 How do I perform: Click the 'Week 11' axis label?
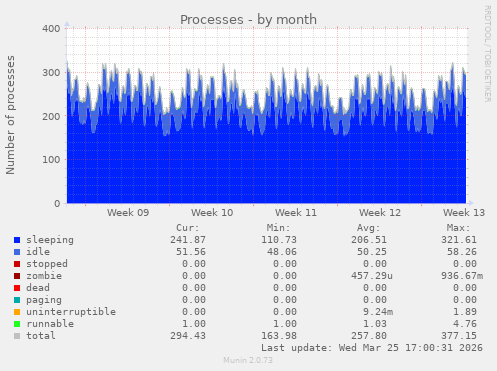tap(296, 213)
